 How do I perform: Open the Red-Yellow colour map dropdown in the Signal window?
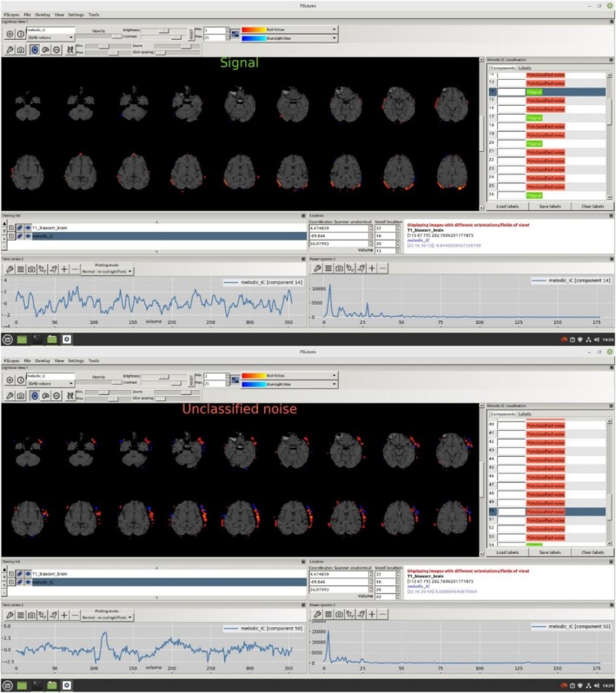(289, 30)
